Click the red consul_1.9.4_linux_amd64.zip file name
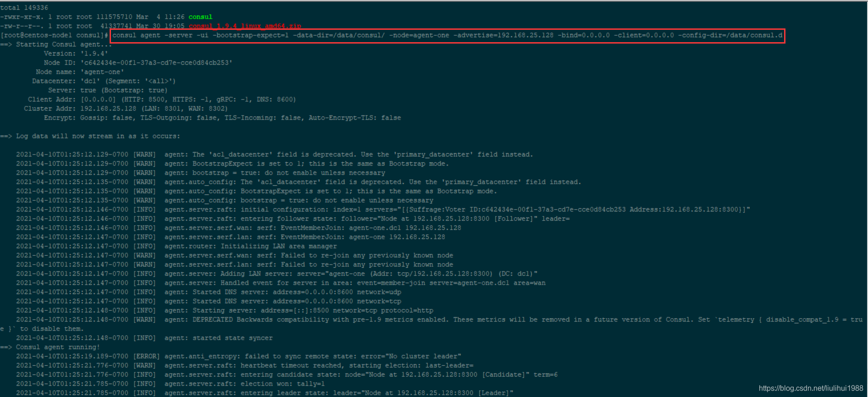This screenshot has width=868, height=397. [x=245, y=26]
